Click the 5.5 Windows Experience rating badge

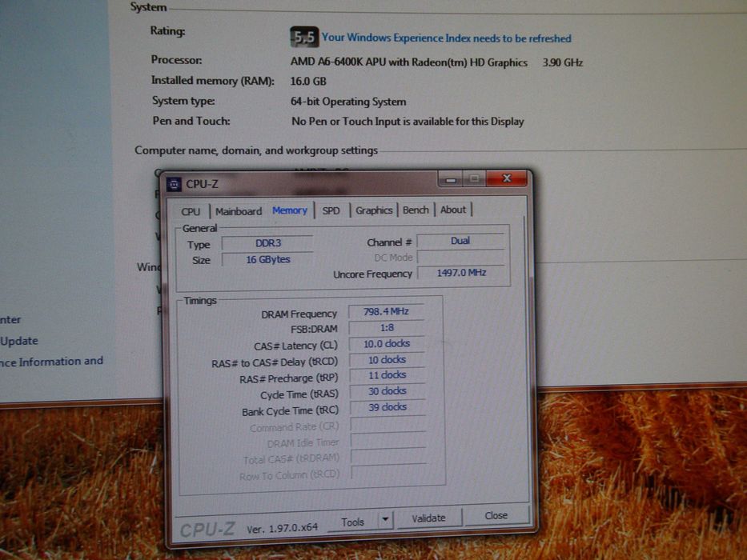(304, 37)
